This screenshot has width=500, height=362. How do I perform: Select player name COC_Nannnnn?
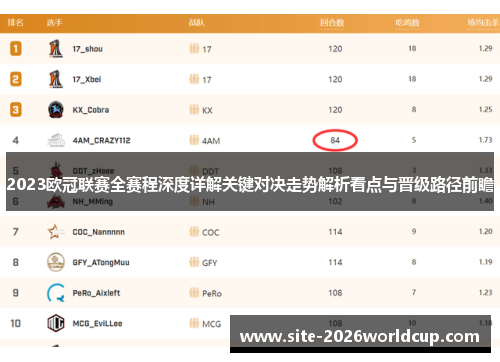click(99, 232)
